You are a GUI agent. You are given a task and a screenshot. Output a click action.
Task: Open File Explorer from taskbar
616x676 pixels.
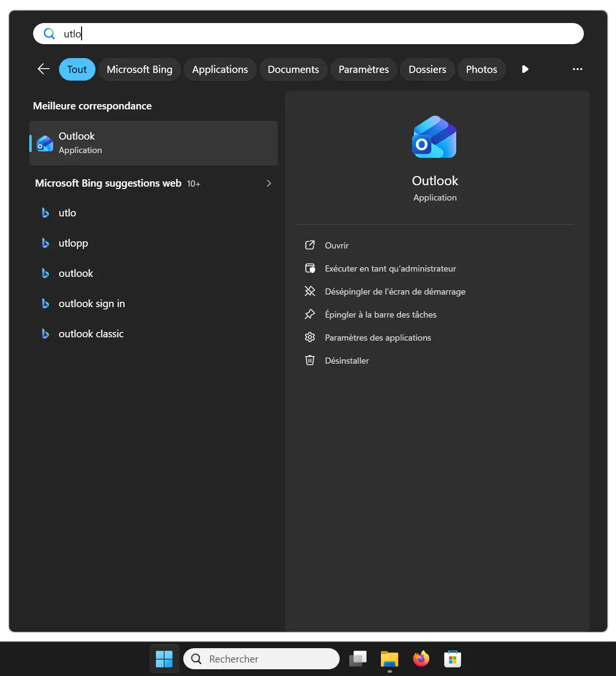click(x=390, y=659)
